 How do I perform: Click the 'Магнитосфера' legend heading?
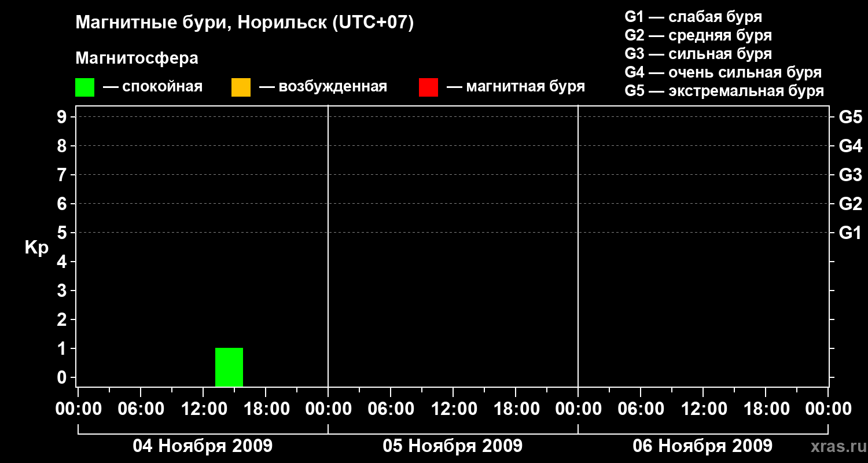coord(137,58)
